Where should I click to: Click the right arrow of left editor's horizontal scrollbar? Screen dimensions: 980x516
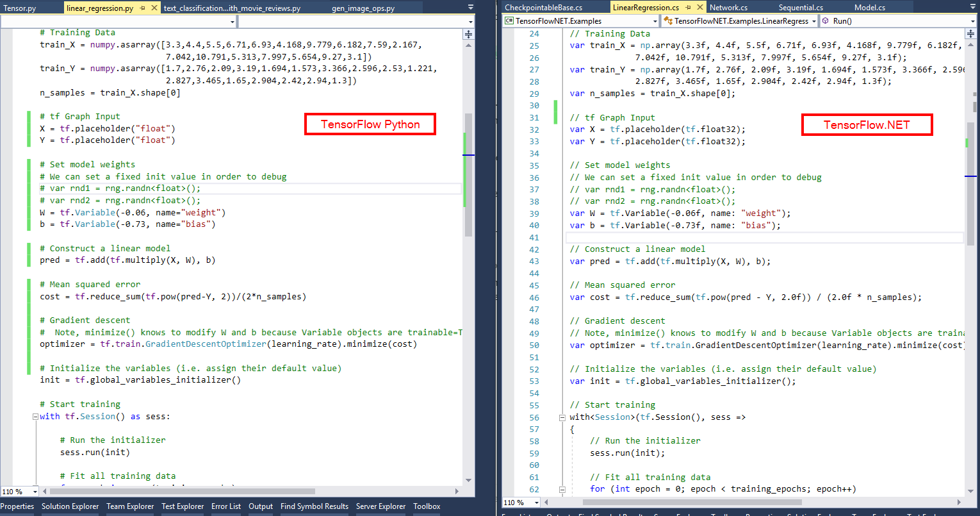coord(456,490)
